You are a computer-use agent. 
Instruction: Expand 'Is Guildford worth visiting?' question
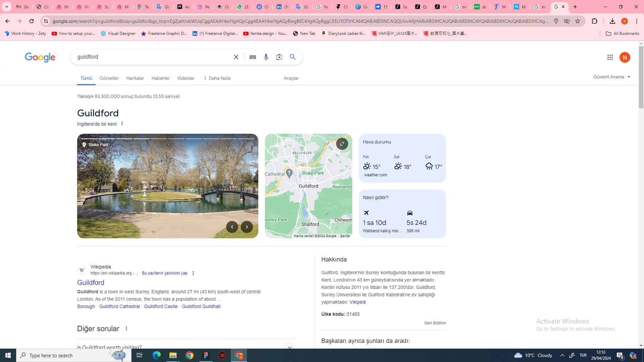coord(289,347)
